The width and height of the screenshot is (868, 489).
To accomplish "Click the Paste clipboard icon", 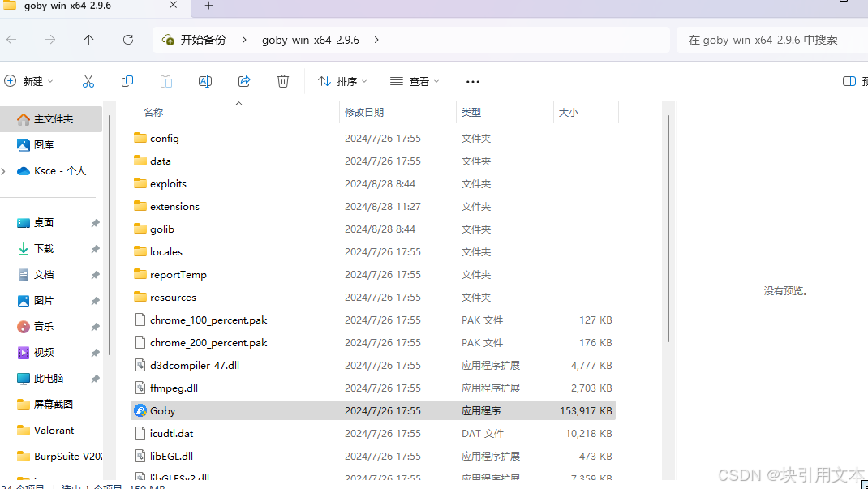I will [x=166, y=81].
